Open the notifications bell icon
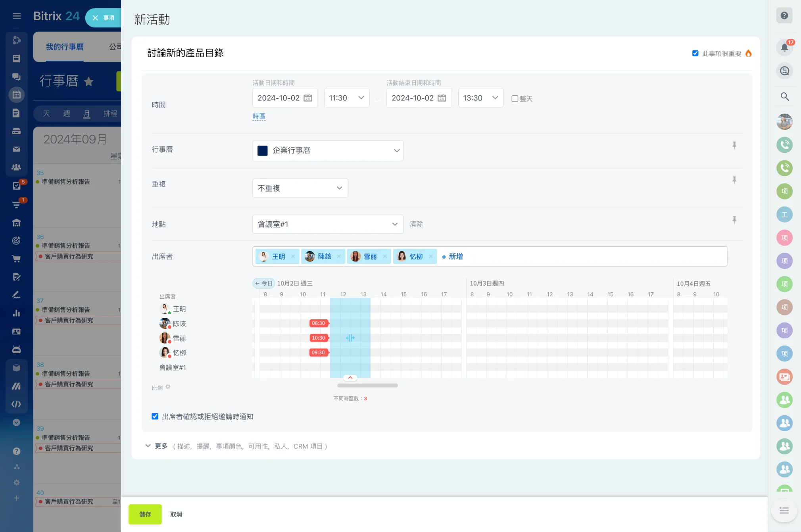The height and width of the screenshot is (532, 801). (x=784, y=48)
